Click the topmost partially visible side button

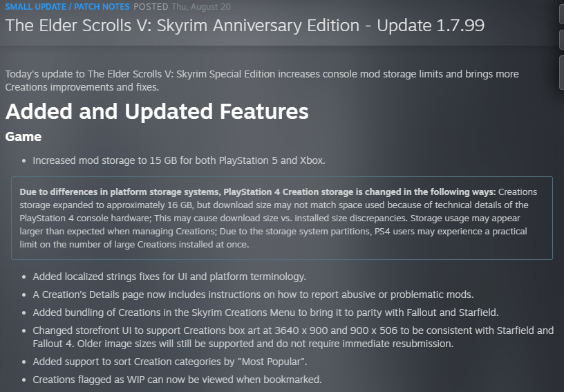561,12
